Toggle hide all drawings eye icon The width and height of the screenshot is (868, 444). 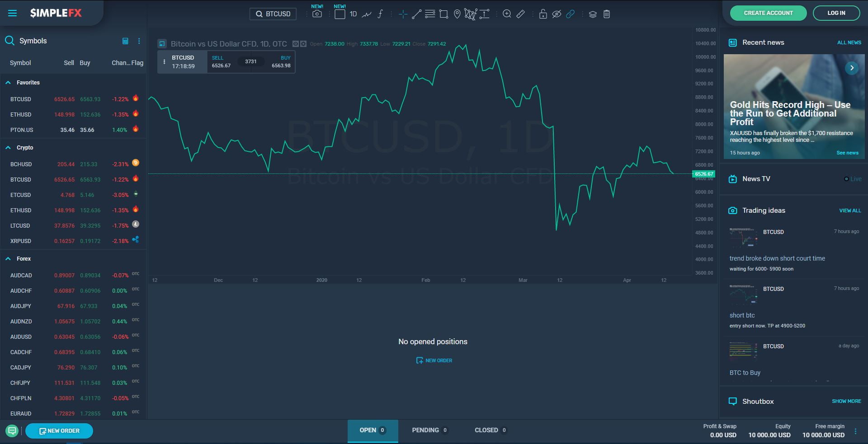tap(557, 14)
